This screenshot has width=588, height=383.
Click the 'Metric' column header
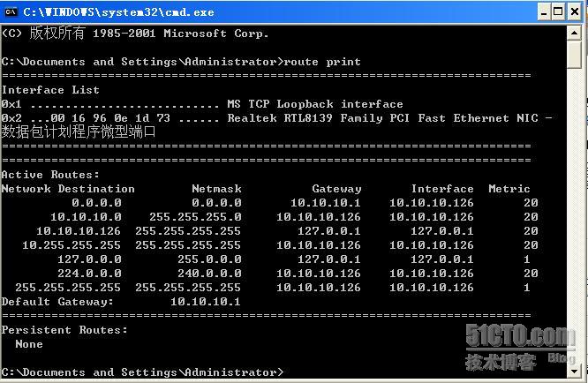coord(509,189)
